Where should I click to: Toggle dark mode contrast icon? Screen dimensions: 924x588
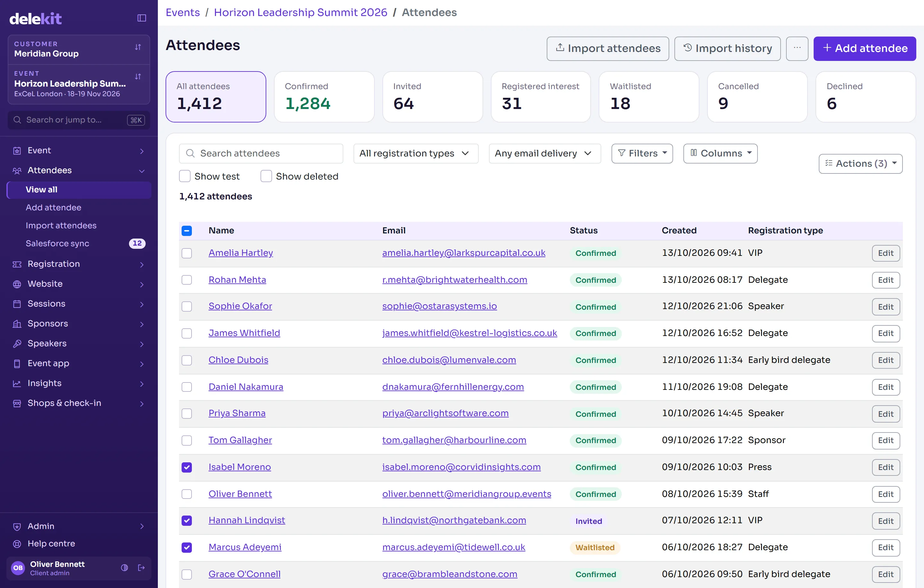pos(124,568)
